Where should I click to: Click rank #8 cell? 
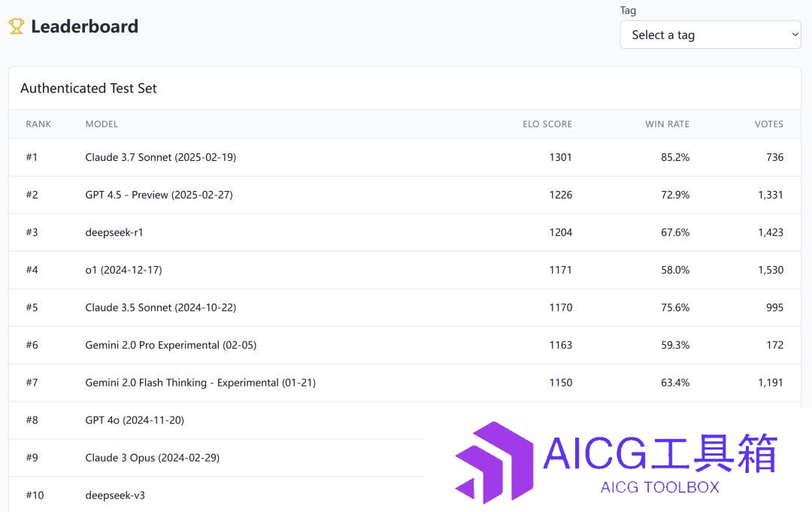click(x=32, y=420)
